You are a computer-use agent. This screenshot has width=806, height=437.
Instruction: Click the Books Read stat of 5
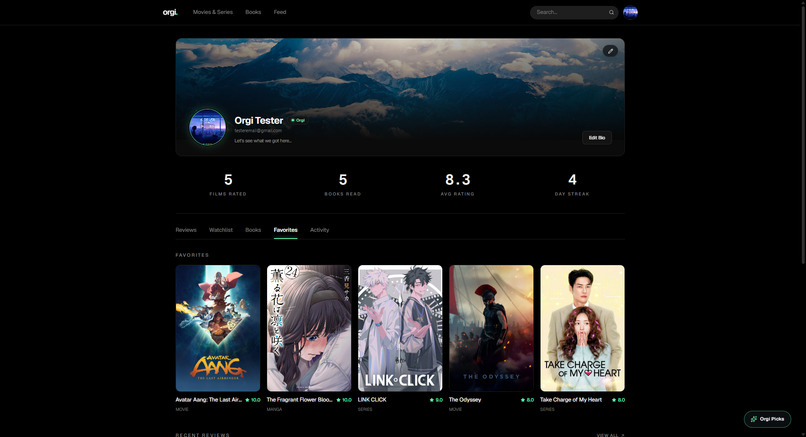tap(343, 184)
